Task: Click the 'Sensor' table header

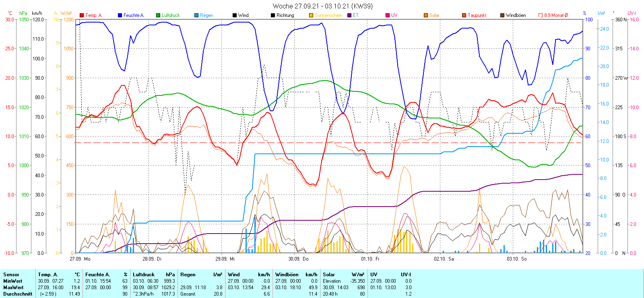Action: coord(11,275)
